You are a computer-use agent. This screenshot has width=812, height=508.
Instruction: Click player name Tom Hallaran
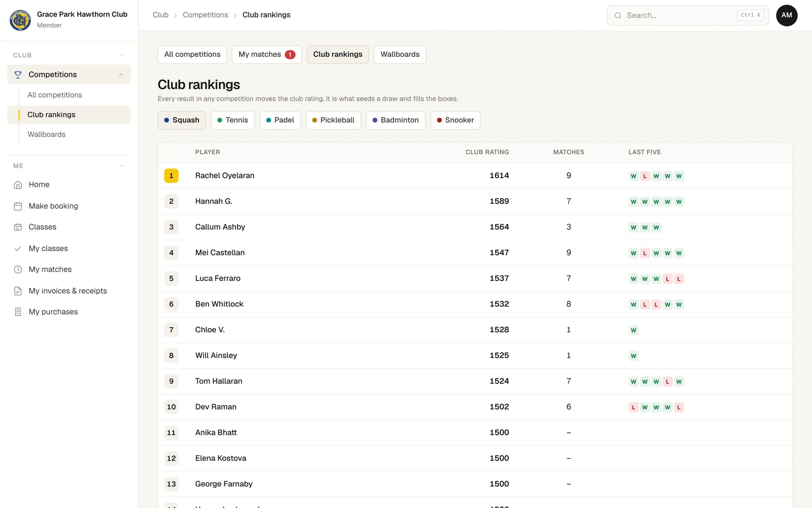pyautogui.click(x=219, y=382)
